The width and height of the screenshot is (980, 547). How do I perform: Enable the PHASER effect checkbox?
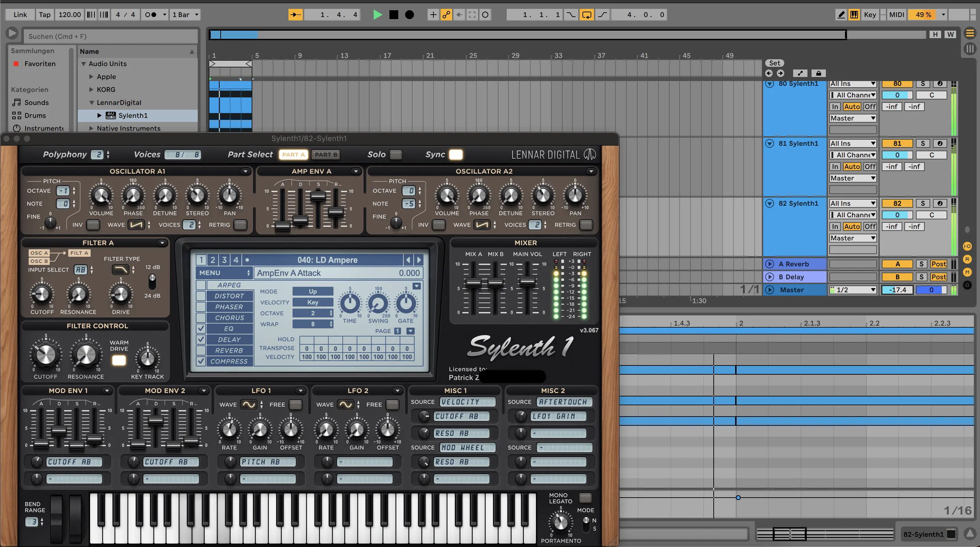(201, 307)
